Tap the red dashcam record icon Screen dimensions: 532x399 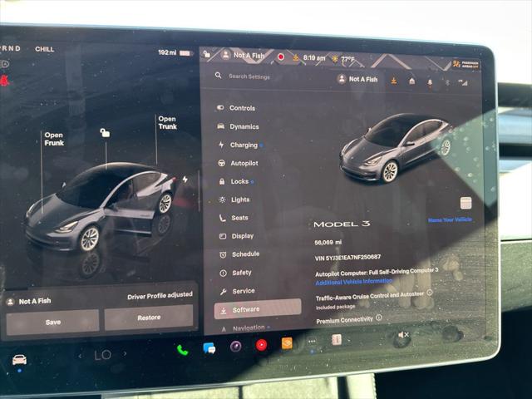click(281, 57)
